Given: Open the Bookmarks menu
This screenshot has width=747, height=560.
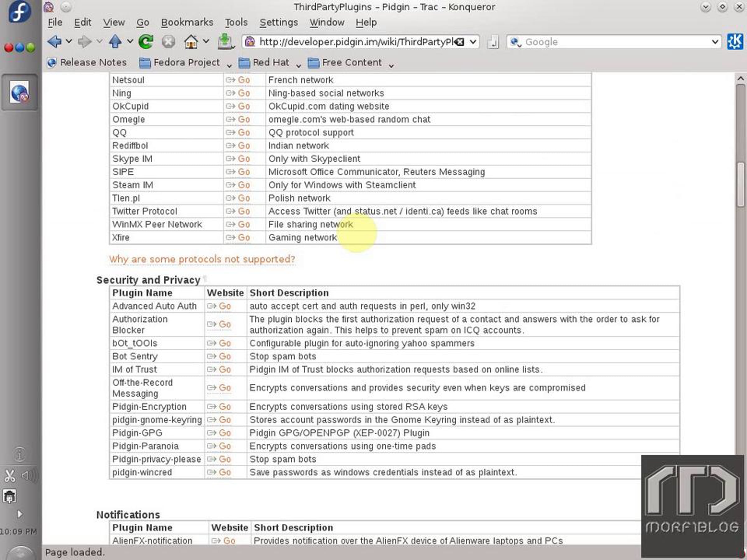Looking at the screenshot, I should 187,22.
